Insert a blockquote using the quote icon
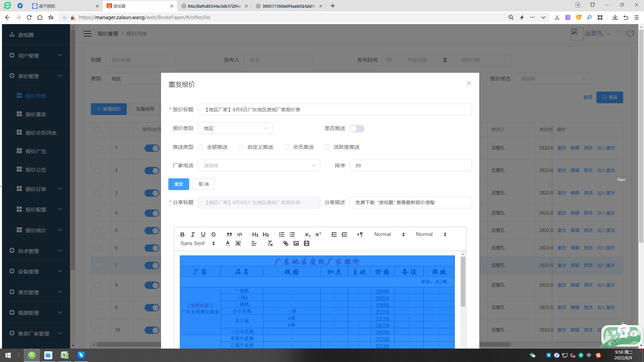Screen dimensions: 644x362 tap(229, 235)
